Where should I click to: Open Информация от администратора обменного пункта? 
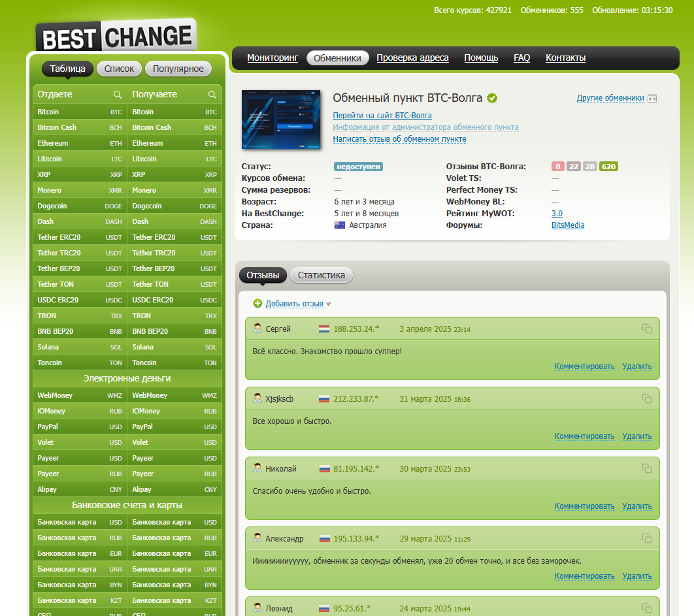click(x=426, y=127)
